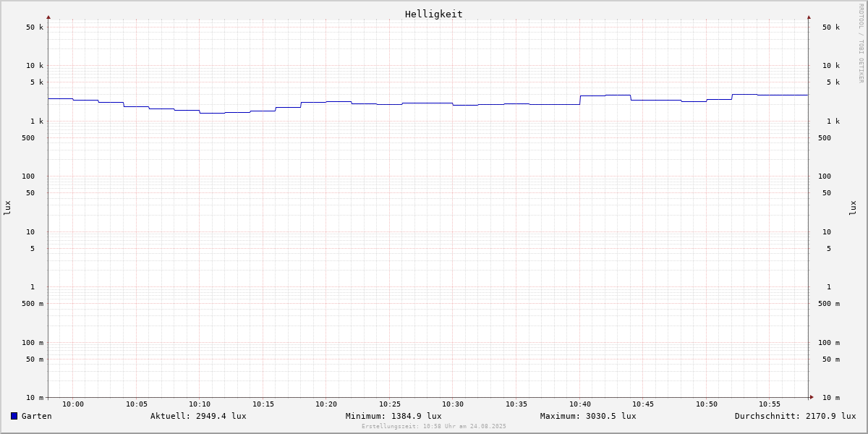Click the lux unit label on right axis
The height and width of the screenshot is (434, 868).
(853, 208)
